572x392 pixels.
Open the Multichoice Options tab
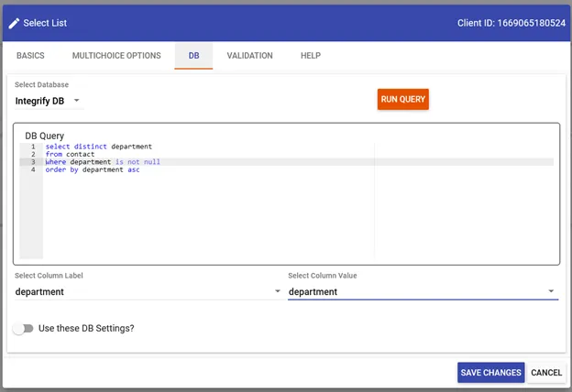click(116, 56)
